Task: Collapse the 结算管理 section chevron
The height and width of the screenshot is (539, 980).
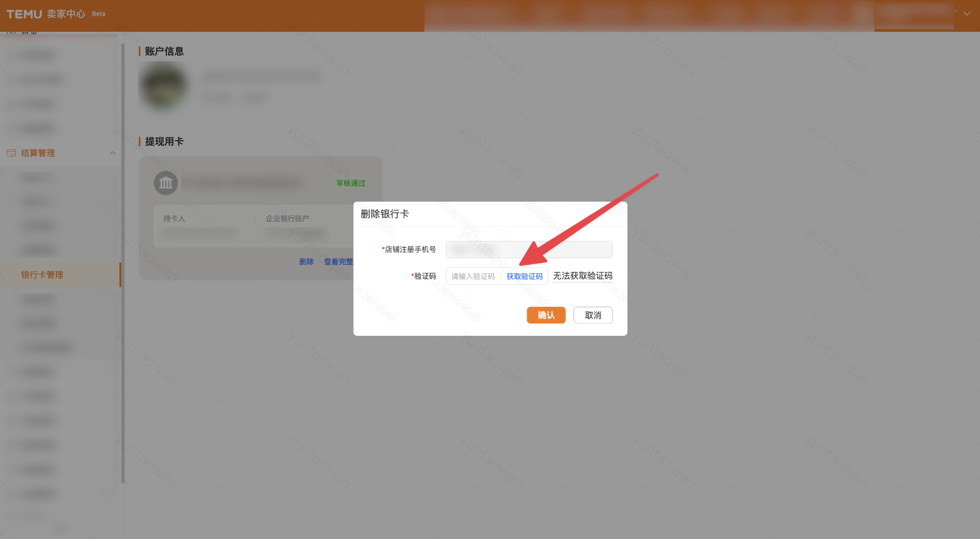Action: point(113,153)
